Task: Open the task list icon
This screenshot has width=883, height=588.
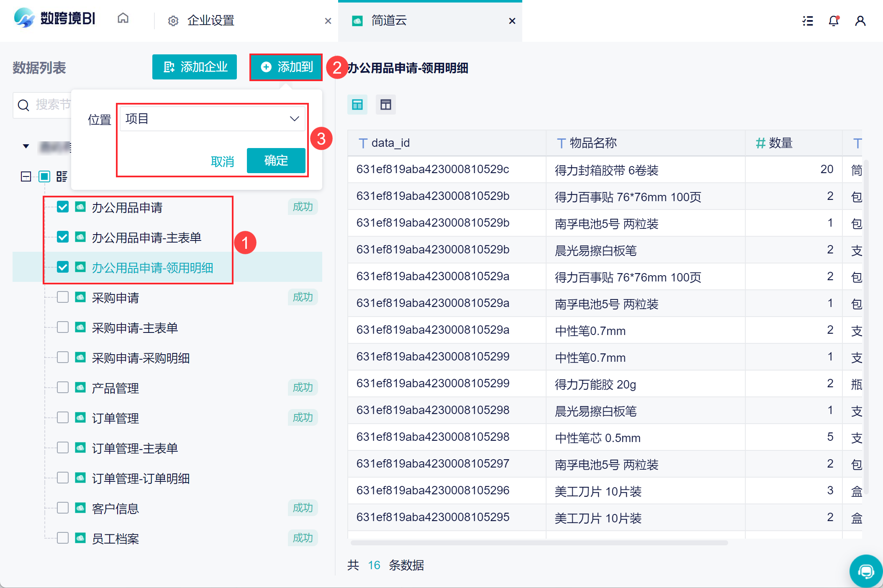Action: coord(807,20)
